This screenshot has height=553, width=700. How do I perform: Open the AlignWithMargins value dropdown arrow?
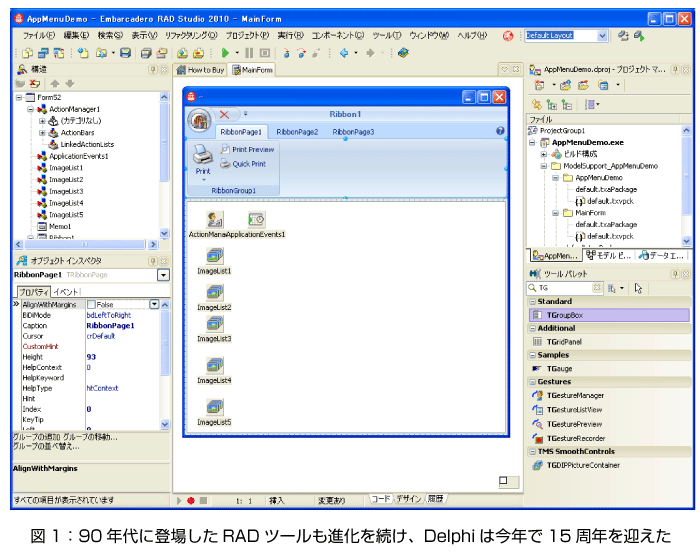(154, 304)
